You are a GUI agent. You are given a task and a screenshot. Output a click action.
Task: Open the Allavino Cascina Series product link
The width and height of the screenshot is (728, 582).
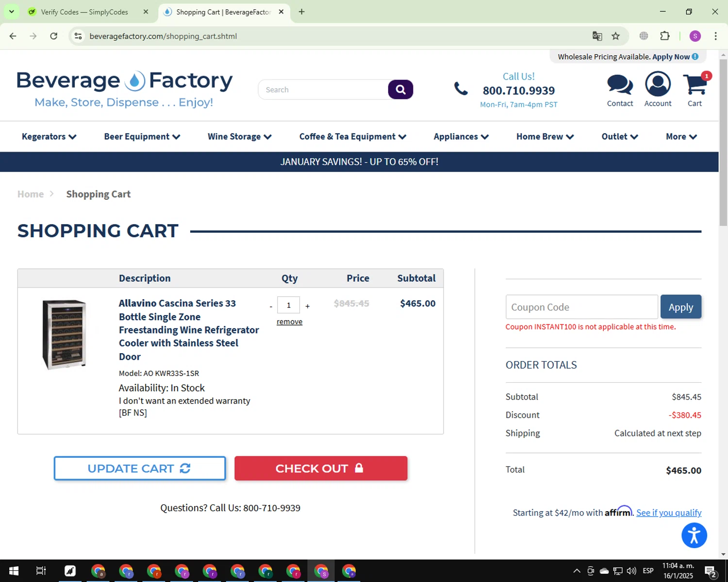pyautogui.click(x=189, y=330)
